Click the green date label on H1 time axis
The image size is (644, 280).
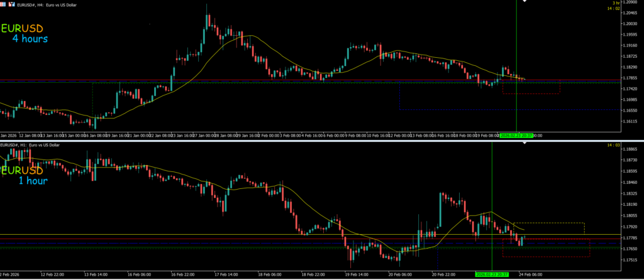coord(492,274)
